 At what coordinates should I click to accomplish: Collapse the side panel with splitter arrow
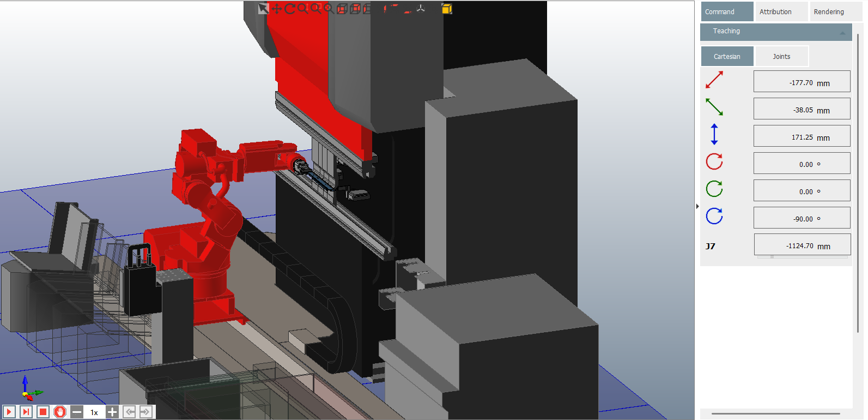[x=697, y=206]
